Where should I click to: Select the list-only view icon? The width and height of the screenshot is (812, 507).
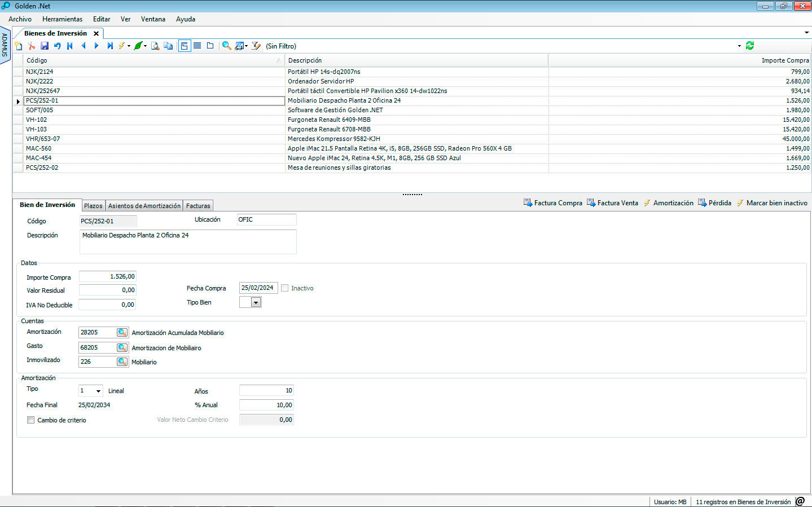click(x=197, y=46)
